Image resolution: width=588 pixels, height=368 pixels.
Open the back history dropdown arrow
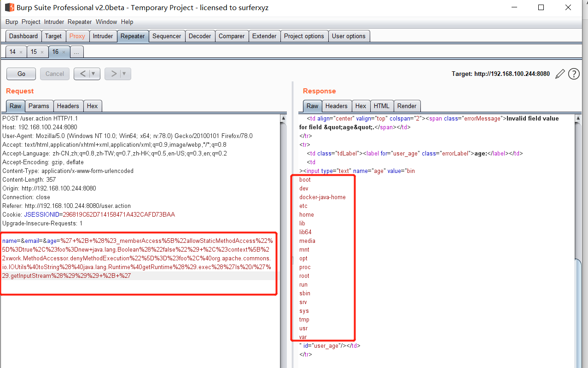click(x=94, y=74)
